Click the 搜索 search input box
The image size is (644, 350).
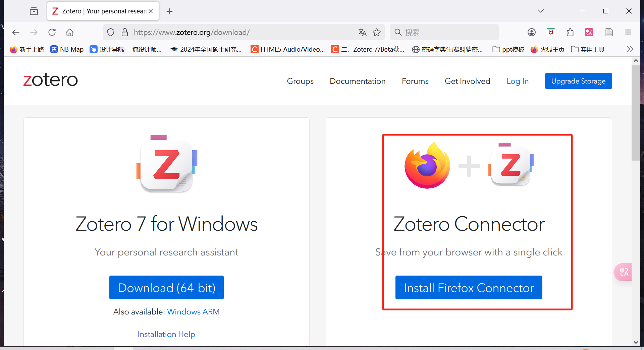[449, 32]
